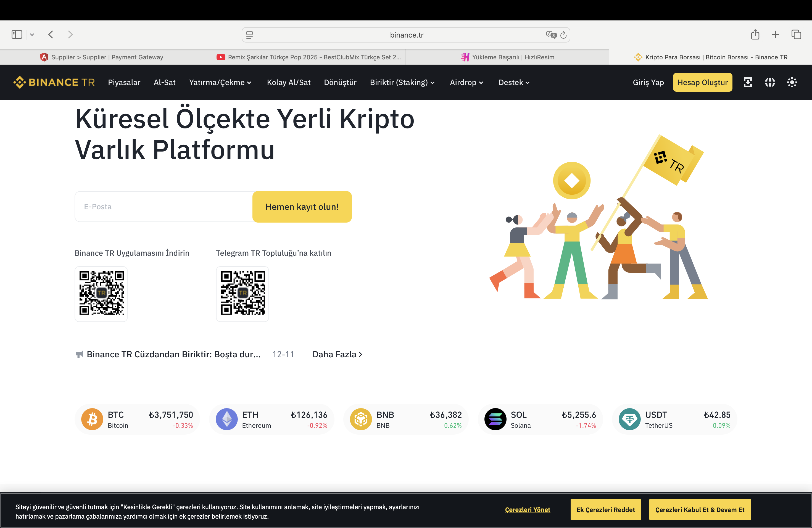Click the Telegram TR Topluluğu'na katılın label
Image resolution: width=812 pixels, height=528 pixels.
[x=274, y=253]
